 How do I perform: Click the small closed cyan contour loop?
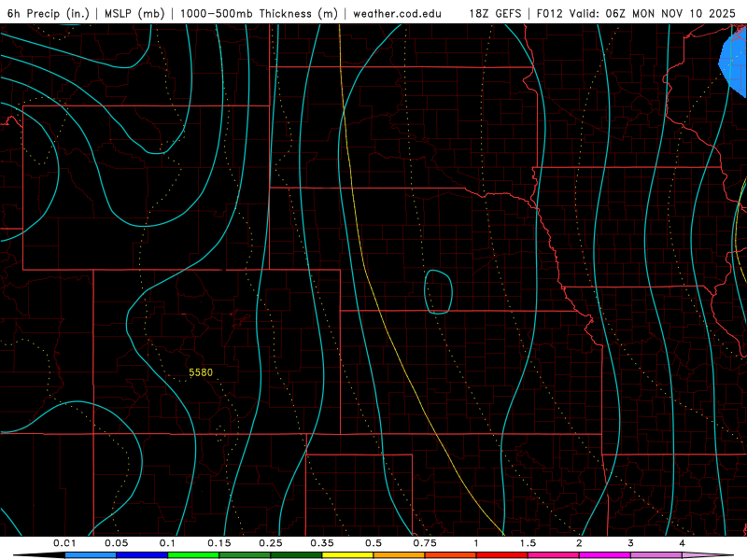coord(438,292)
